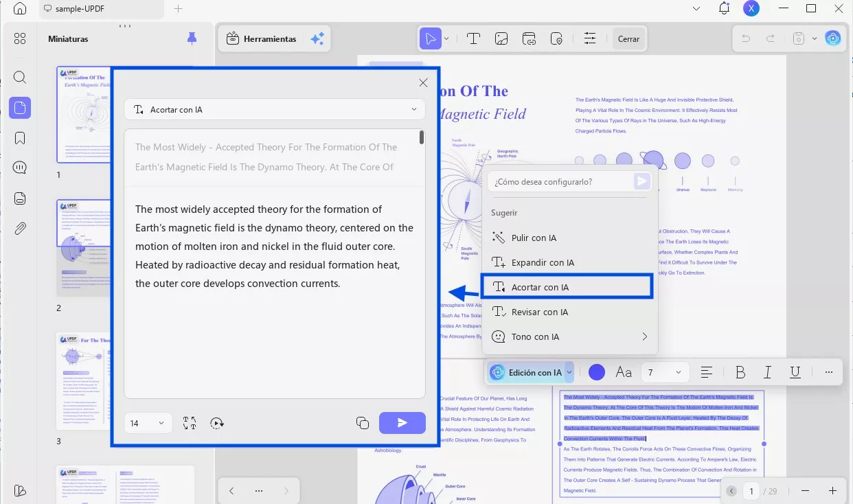Open the tab list chevron in title bar
853x504 pixels.
[696, 9]
